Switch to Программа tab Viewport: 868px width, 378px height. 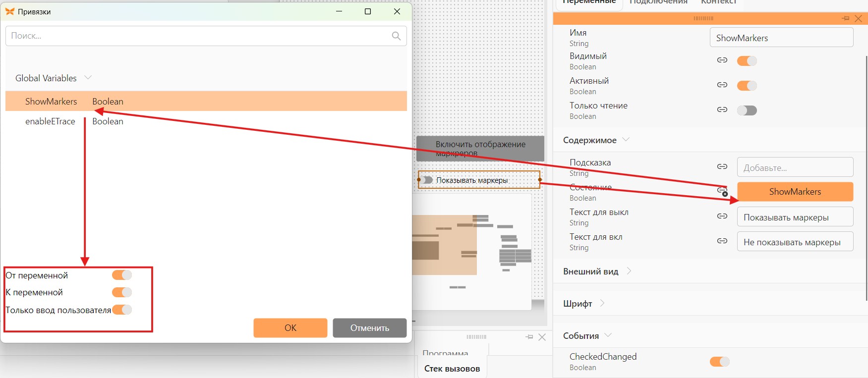point(445,352)
